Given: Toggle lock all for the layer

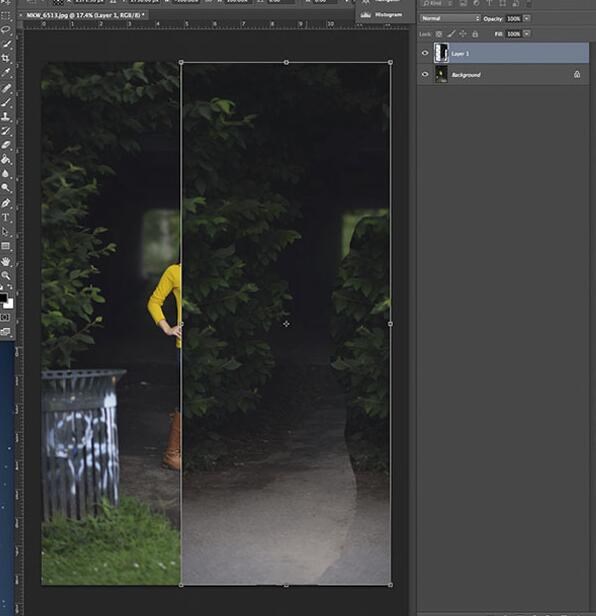Looking at the screenshot, I should [x=475, y=34].
